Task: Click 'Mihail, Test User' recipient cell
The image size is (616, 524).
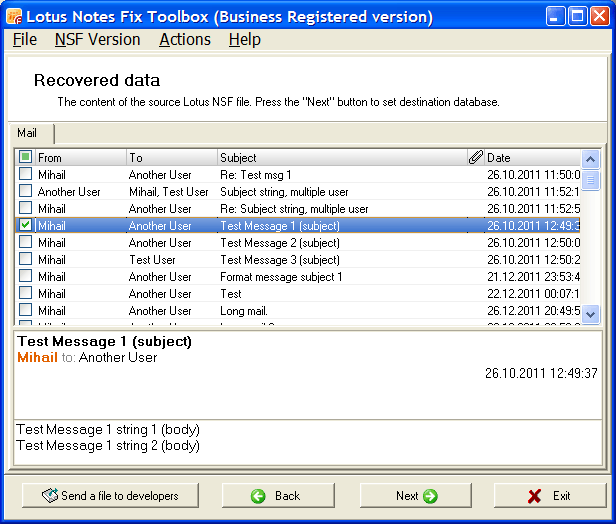Action: [x=169, y=192]
